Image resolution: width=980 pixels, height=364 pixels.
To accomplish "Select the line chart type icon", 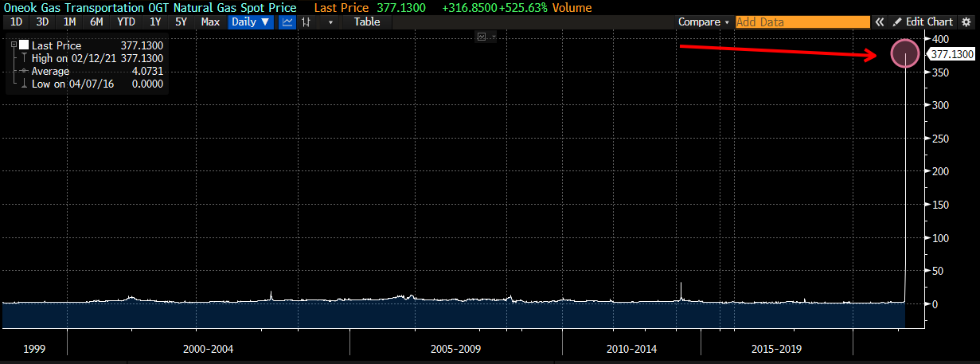I will (287, 22).
